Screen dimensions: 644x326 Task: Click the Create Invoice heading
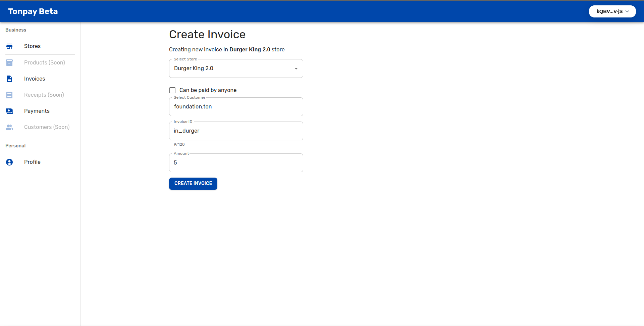[207, 35]
